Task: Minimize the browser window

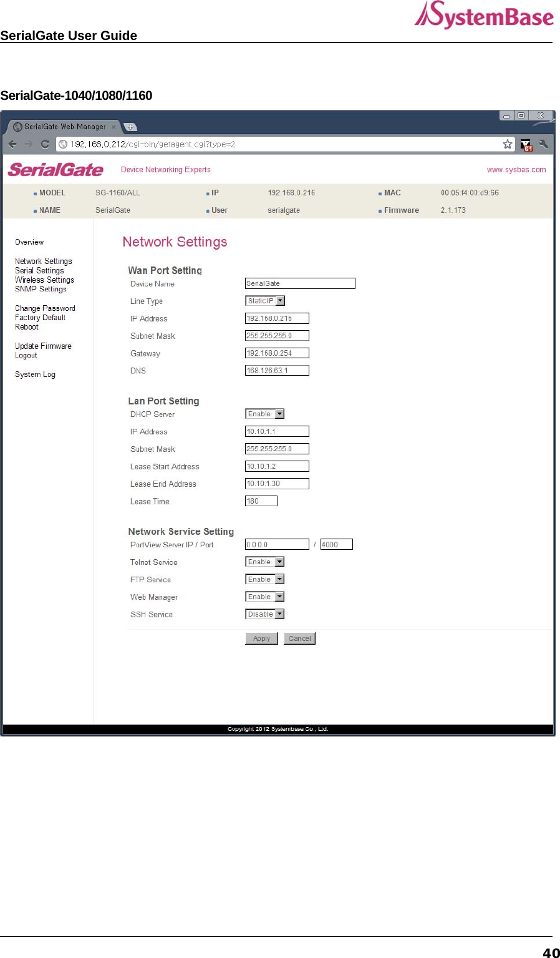Action: (506, 115)
